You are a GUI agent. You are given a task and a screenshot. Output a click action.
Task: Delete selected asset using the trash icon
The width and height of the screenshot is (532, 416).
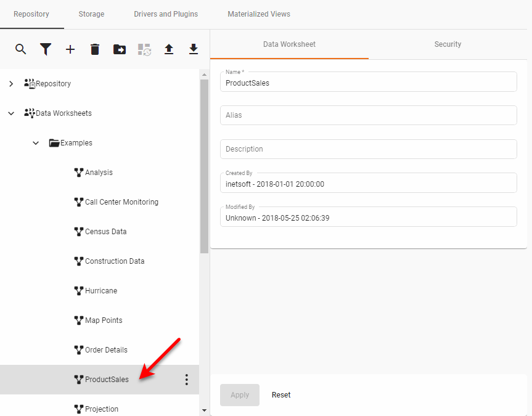95,49
